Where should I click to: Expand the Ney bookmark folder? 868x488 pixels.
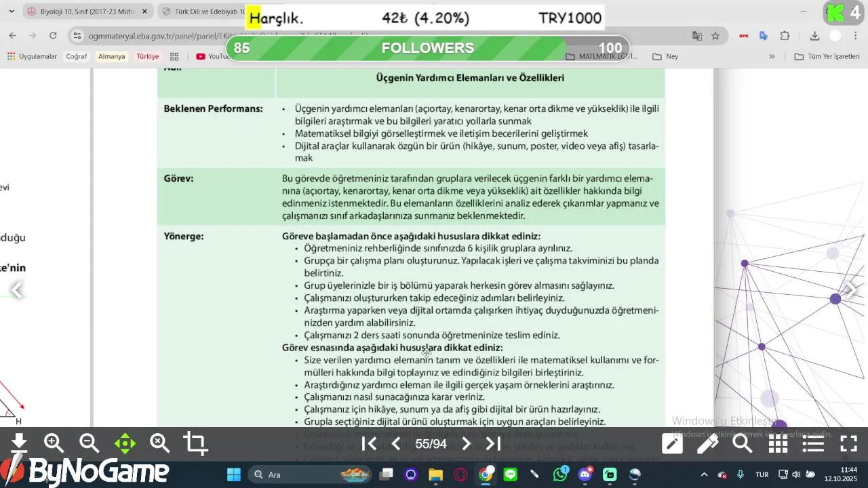click(x=665, y=56)
